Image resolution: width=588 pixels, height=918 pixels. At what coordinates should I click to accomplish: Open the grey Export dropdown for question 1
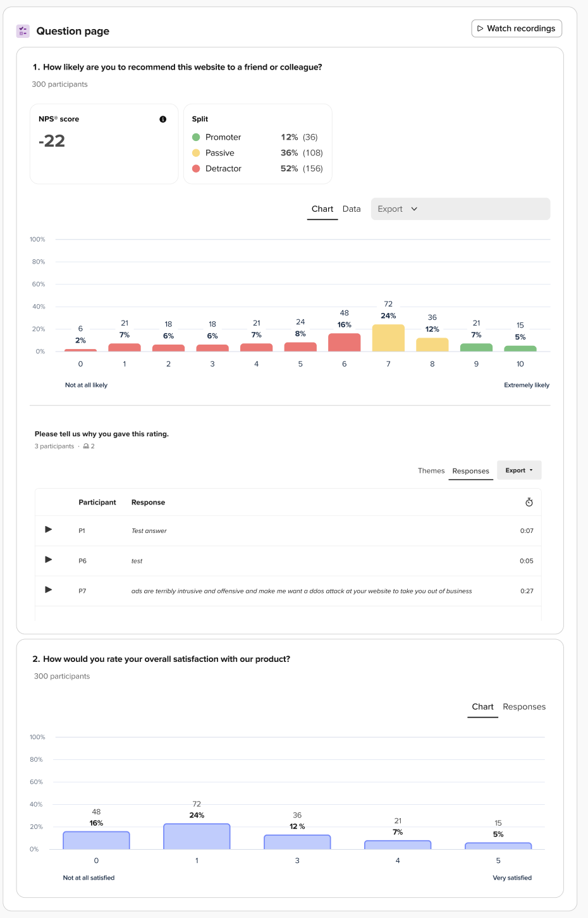(x=396, y=209)
